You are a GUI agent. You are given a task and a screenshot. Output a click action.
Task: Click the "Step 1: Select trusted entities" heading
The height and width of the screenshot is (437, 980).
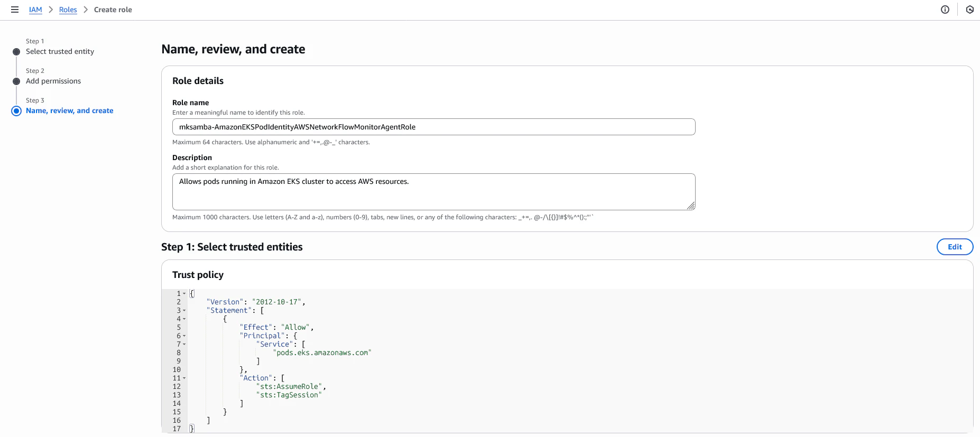[x=232, y=247]
